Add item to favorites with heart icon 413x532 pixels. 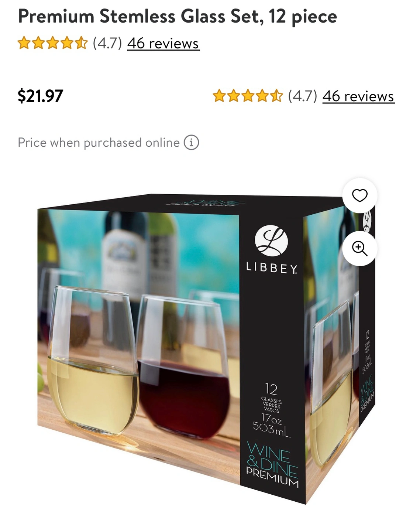click(359, 195)
